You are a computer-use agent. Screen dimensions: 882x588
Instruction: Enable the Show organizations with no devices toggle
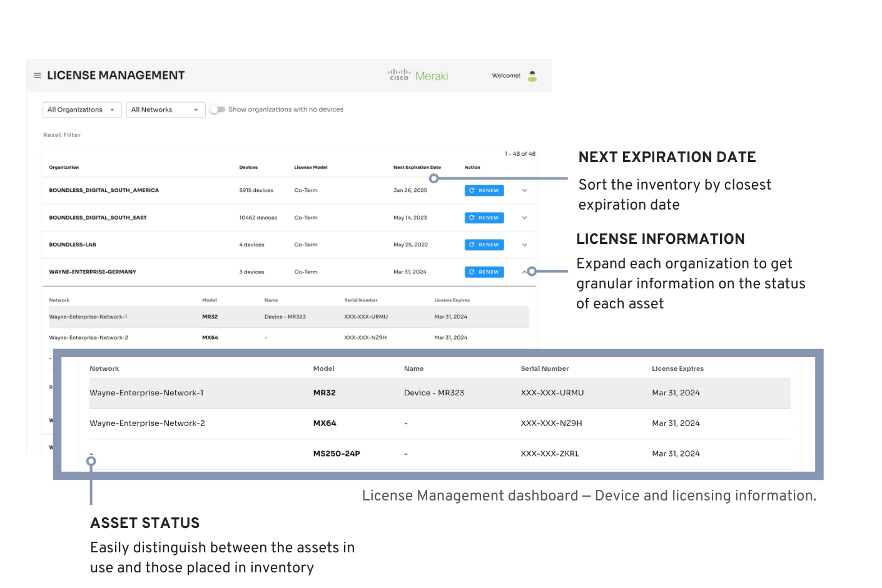pos(218,109)
